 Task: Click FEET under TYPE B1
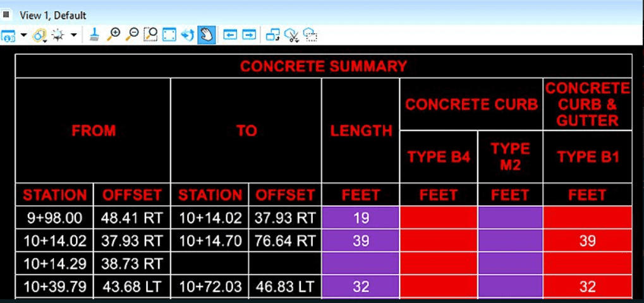tap(587, 195)
